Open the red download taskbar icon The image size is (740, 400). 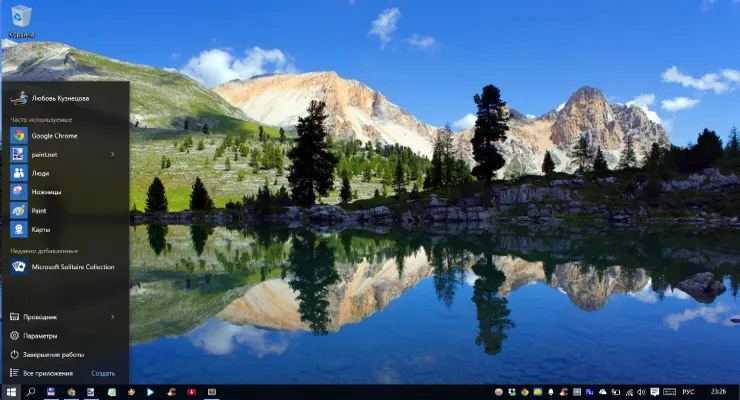[x=192, y=392]
